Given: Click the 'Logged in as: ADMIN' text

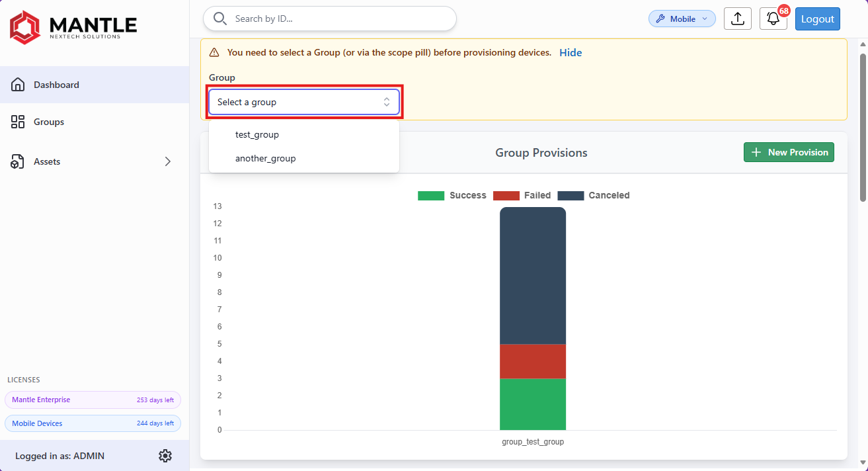Looking at the screenshot, I should point(59,456).
